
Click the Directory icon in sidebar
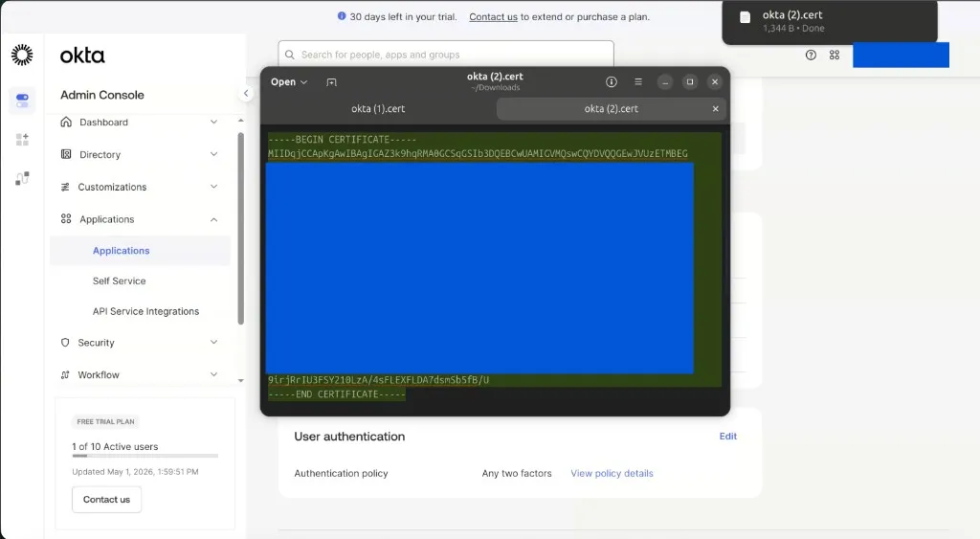[x=66, y=154]
